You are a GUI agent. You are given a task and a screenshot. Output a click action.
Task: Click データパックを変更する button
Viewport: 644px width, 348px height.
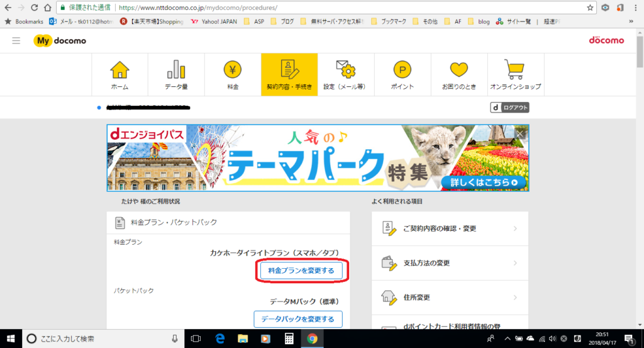297,319
